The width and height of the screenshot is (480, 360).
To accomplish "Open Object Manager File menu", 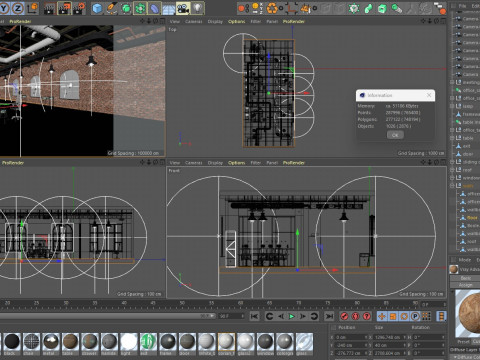I will coord(462,6).
